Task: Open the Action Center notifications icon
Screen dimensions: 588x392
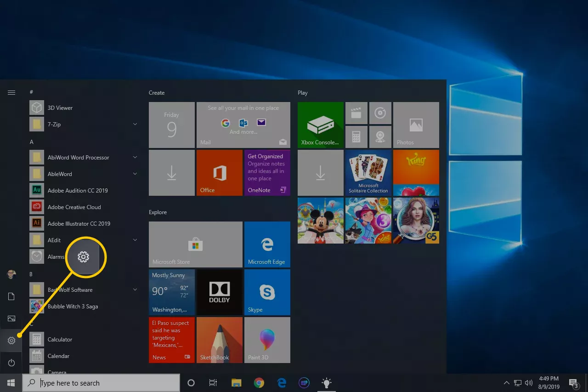Action: point(573,383)
